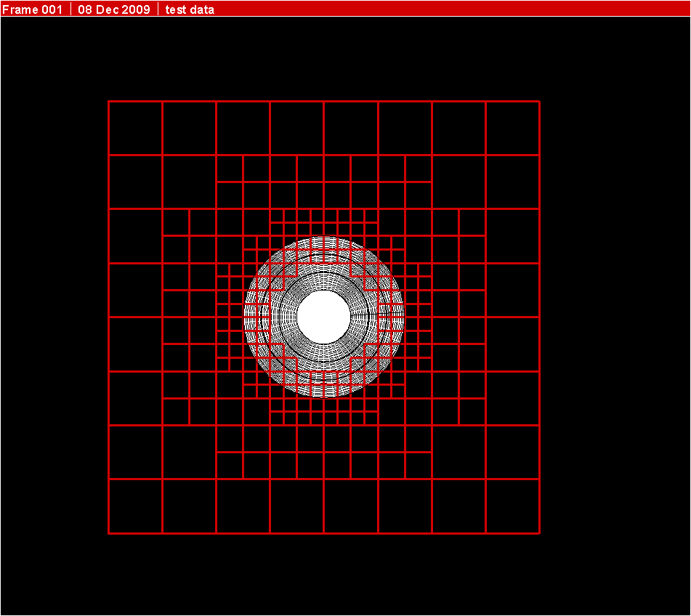Click the Frame 001 label in header
This screenshot has width=691, height=616.
(32, 9)
